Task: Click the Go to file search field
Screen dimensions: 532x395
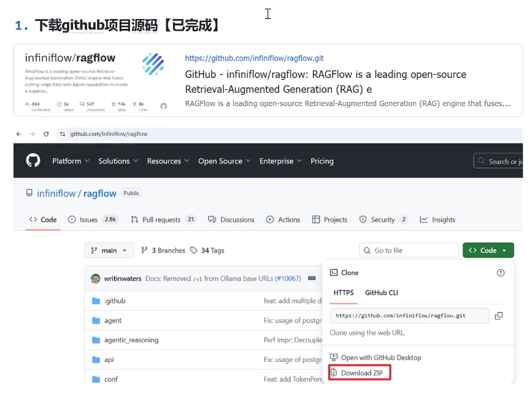Action: point(409,250)
